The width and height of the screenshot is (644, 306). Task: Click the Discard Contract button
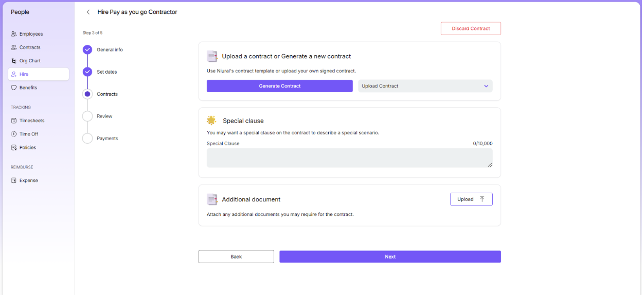tap(471, 28)
